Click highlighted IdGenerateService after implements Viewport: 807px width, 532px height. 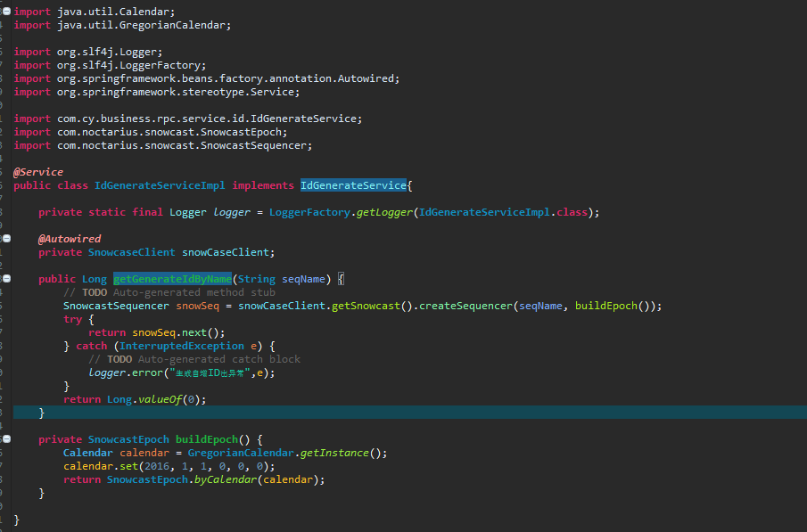pyautogui.click(x=354, y=185)
